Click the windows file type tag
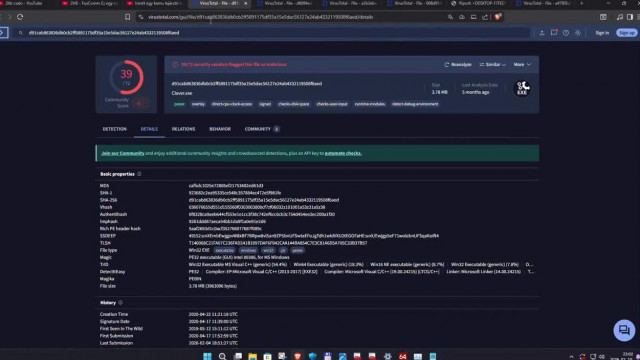Viewport: 640px width, 360px height. click(248, 250)
